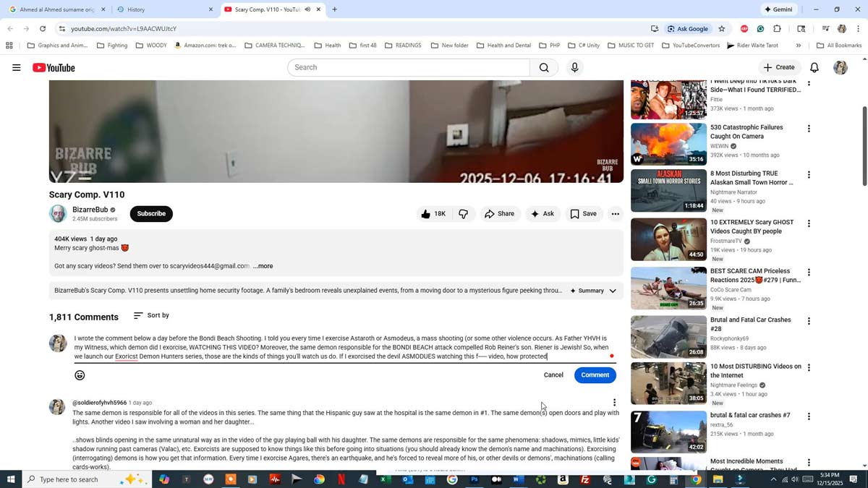Viewport: 868px width, 488px height.
Task: Open YouTube notifications bell
Action: coord(814,67)
